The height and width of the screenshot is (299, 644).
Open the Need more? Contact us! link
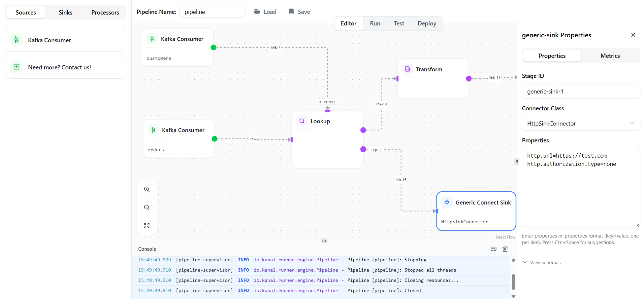59,67
